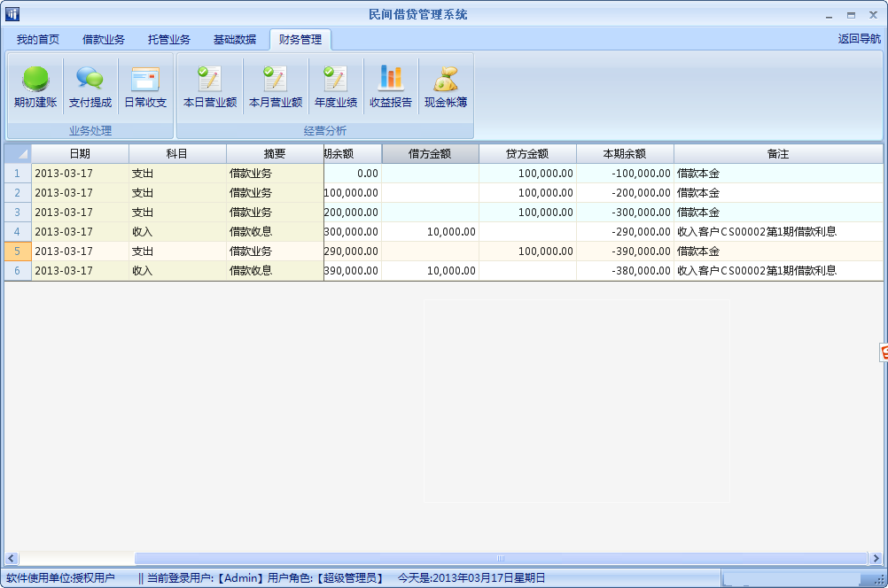
Task: Show the 年度业绩 analysis
Action: [336, 88]
